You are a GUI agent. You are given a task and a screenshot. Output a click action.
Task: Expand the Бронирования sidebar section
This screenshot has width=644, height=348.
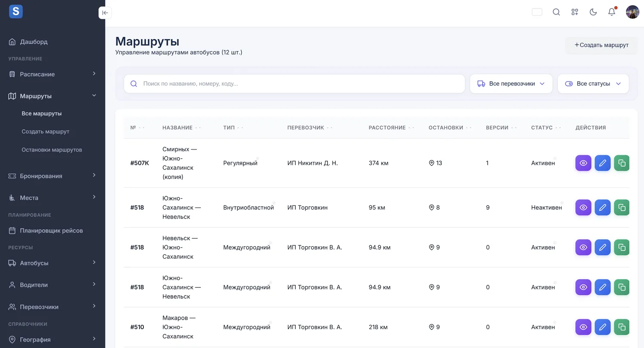coord(52,176)
